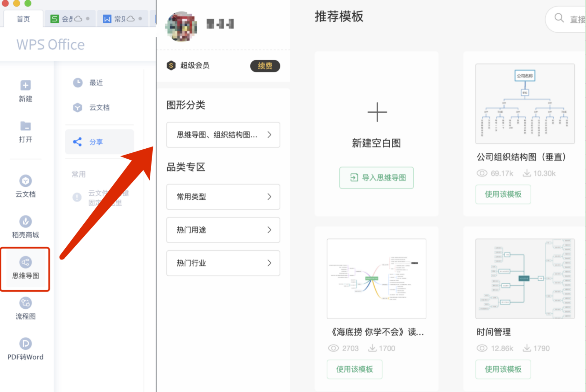Click the 推荐模板 heading
This screenshot has height=392, width=586.
click(339, 16)
